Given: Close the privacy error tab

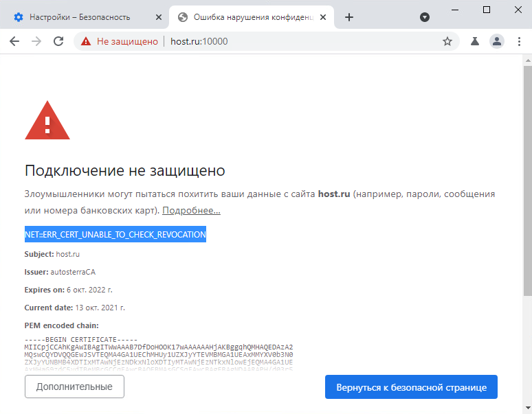Looking at the screenshot, I should pyautogui.click(x=323, y=17).
